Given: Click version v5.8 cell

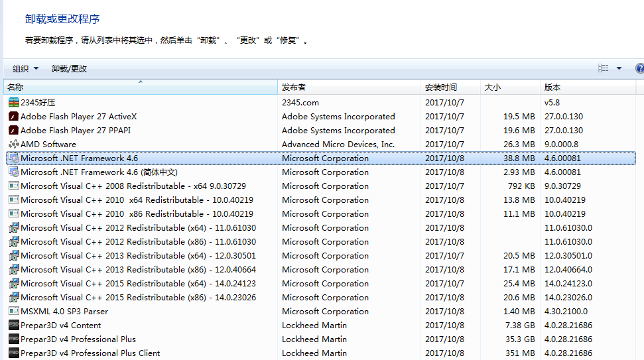Looking at the screenshot, I should point(552,103).
